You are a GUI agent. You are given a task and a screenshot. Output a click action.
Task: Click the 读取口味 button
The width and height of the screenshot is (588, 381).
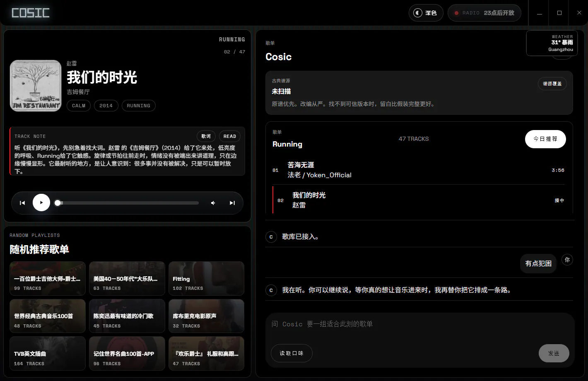point(292,353)
